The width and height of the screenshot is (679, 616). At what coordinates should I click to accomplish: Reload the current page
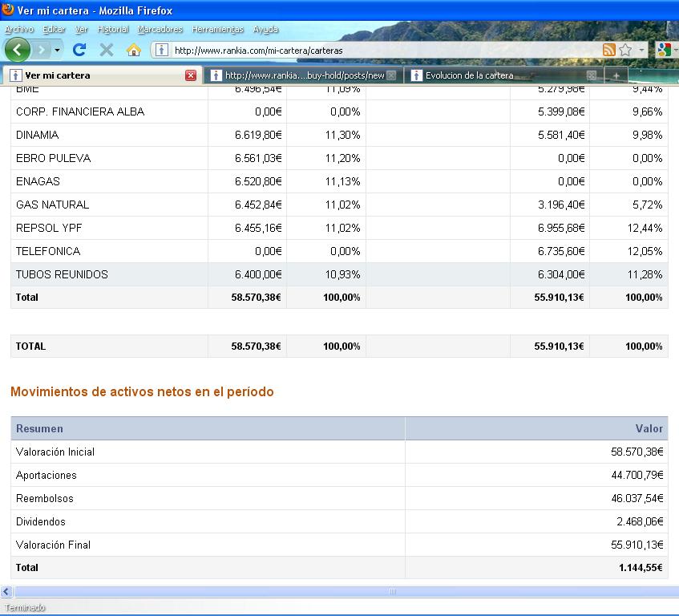click(x=79, y=50)
